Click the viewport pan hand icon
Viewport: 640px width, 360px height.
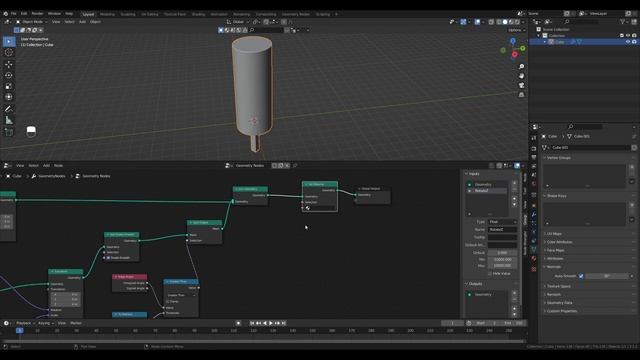pos(521,76)
